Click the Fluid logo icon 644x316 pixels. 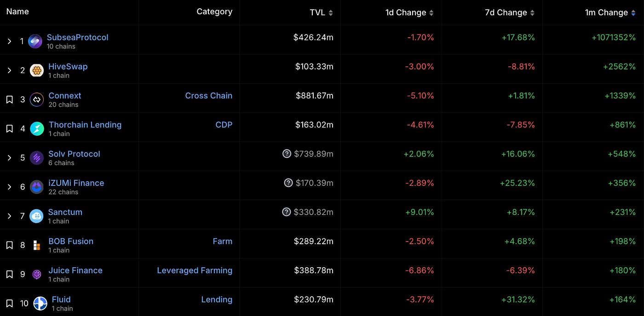coord(40,304)
